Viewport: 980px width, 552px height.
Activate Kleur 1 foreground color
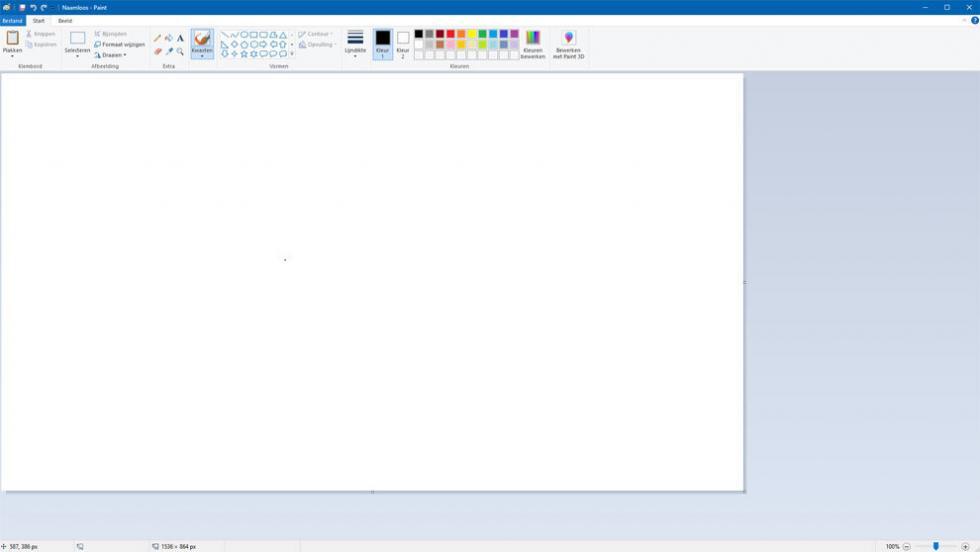(x=382, y=44)
